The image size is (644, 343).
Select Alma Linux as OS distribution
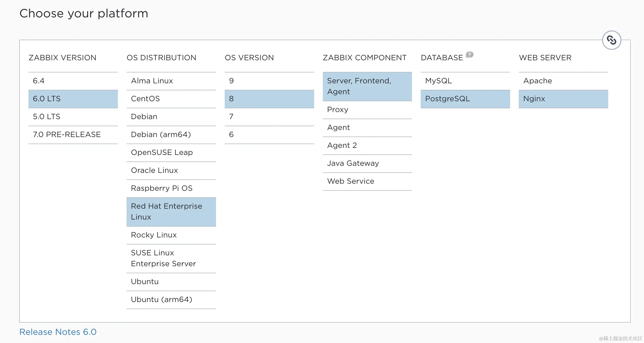point(171,81)
